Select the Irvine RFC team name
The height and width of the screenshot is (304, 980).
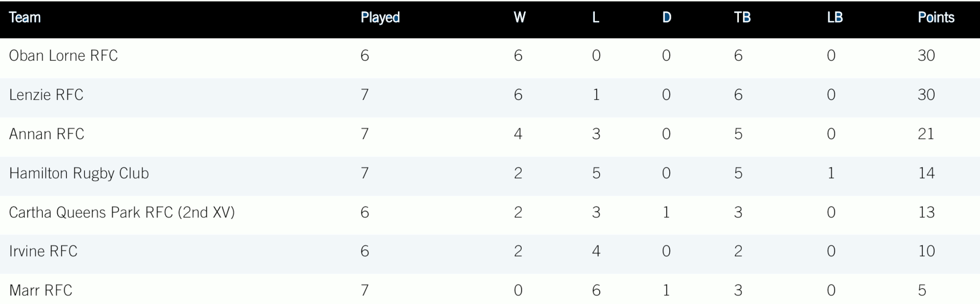43,251
